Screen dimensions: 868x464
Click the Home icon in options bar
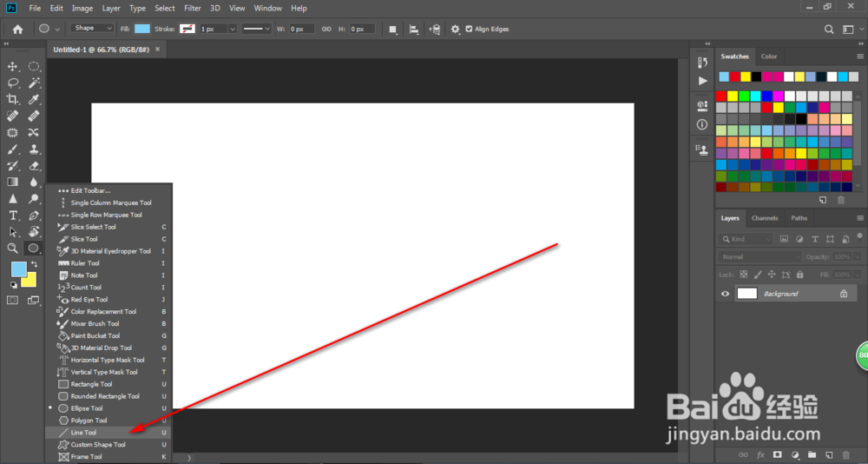point(17,30)
